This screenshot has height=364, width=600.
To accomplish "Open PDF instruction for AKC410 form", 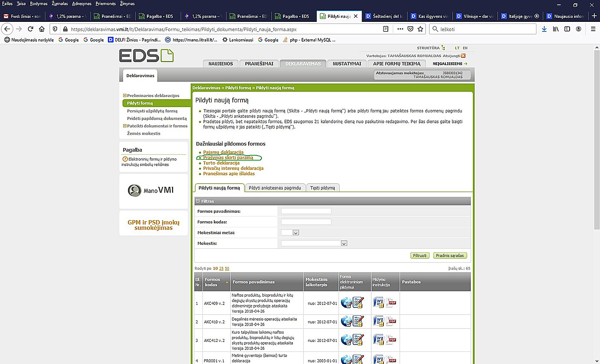I will 391,322.
